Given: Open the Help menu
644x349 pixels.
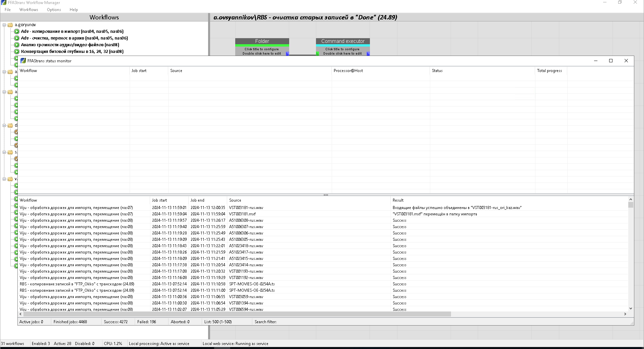Looking at the screenshot, I should coord(74,10).
